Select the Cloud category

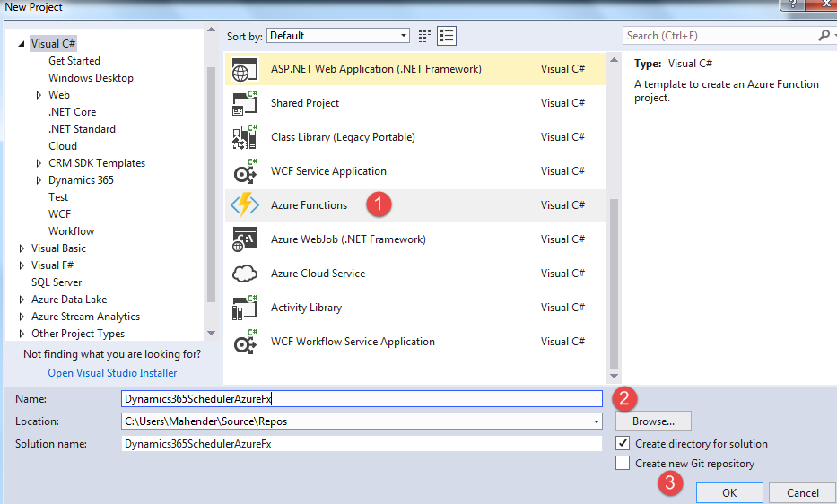63,146
